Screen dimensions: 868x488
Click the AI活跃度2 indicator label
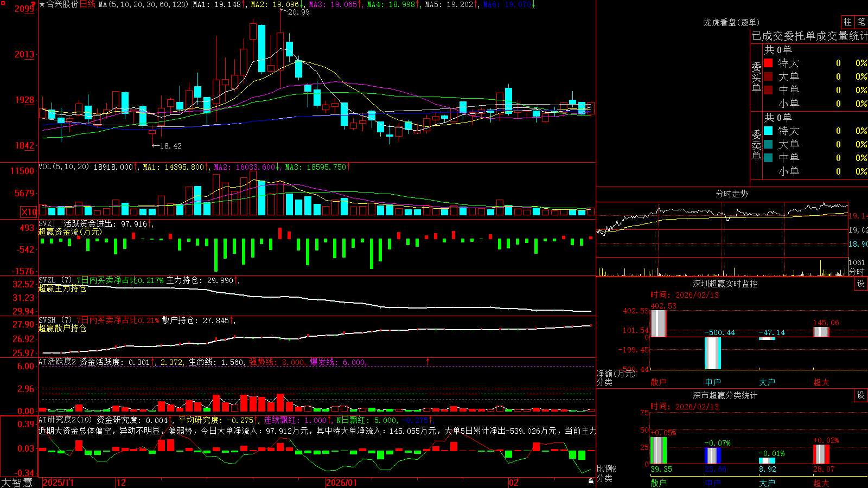tap(58, 362)
